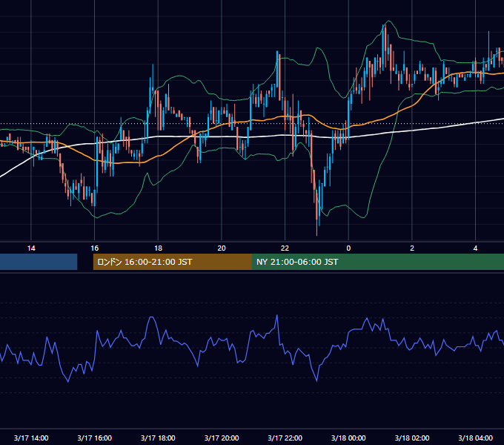
Task: Select the blue session bar before London
Action: pos(39,262)
